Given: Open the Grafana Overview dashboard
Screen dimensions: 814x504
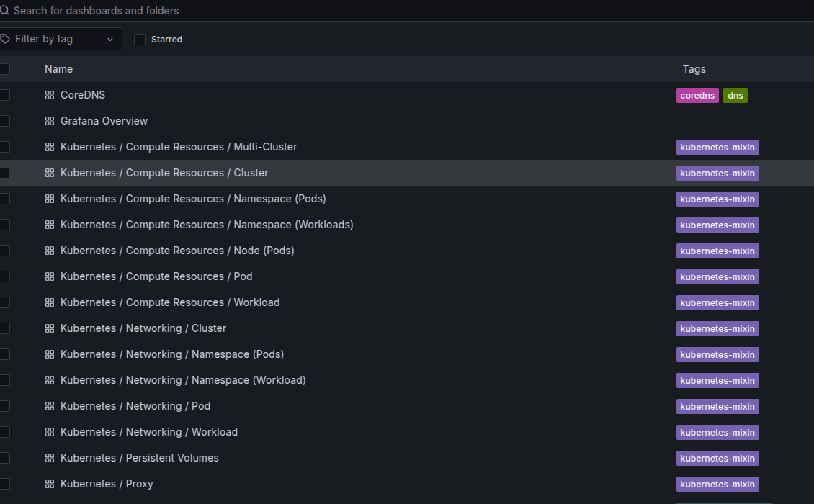Looking at the screenshot, I should [104, 121].
